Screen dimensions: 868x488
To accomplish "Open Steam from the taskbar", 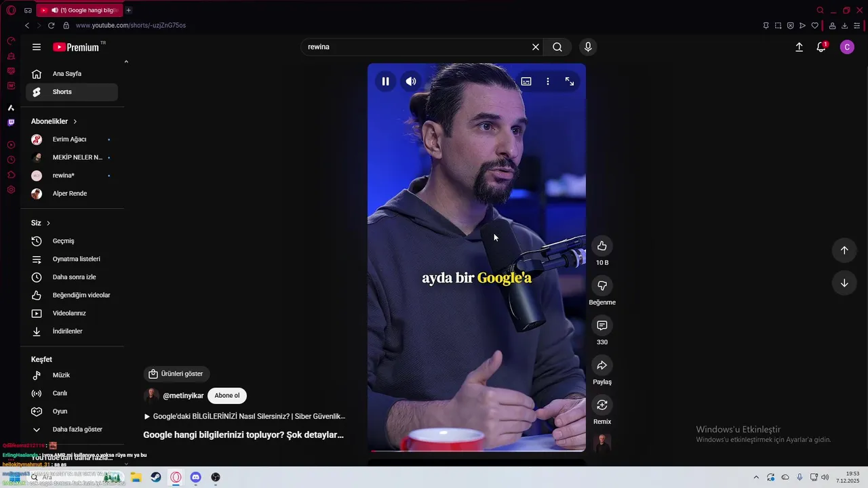I will [x=156, y=477].
